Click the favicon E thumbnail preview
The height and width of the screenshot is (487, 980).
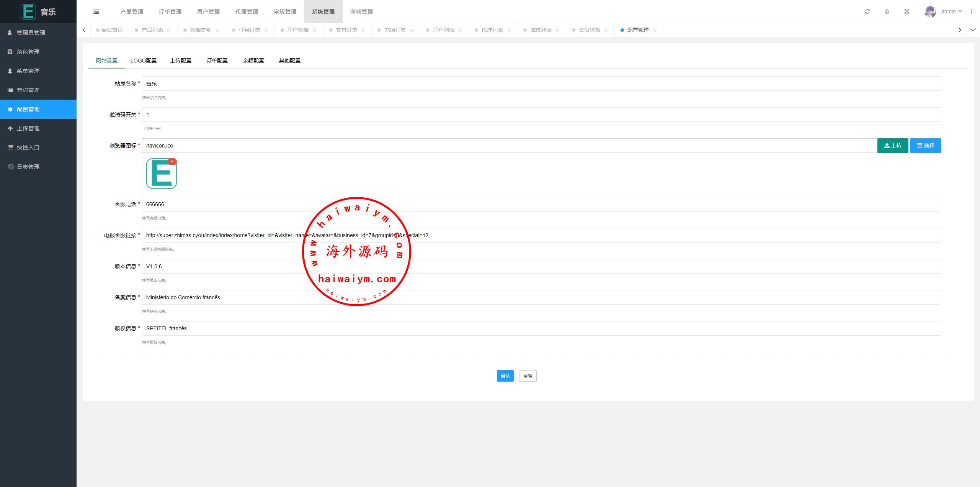pos(161,174)
